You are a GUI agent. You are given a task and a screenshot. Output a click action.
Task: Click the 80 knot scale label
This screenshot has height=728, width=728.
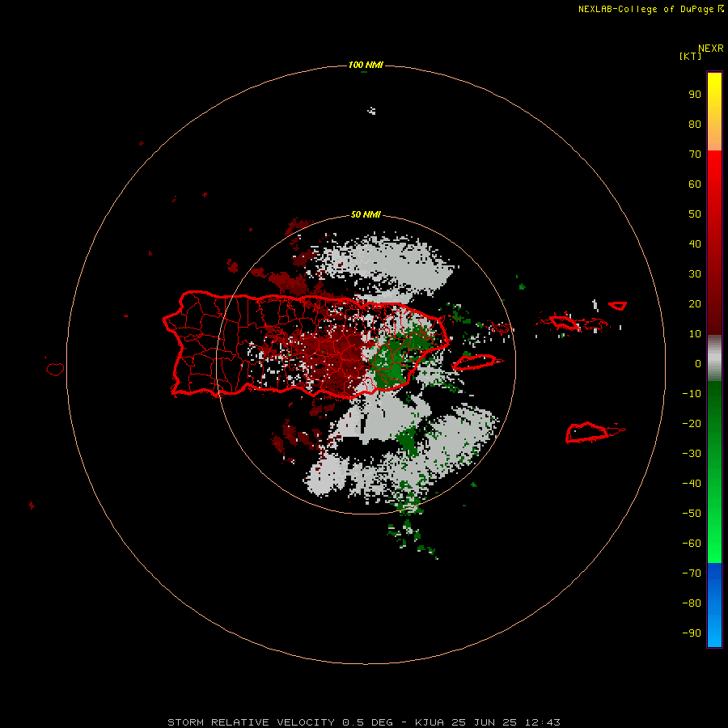695,124
